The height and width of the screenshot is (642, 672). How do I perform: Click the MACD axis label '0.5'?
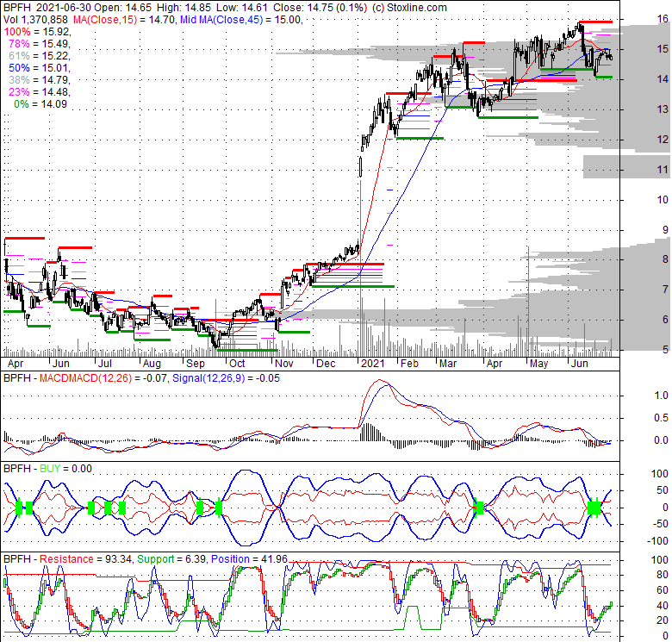click(662, 418)
